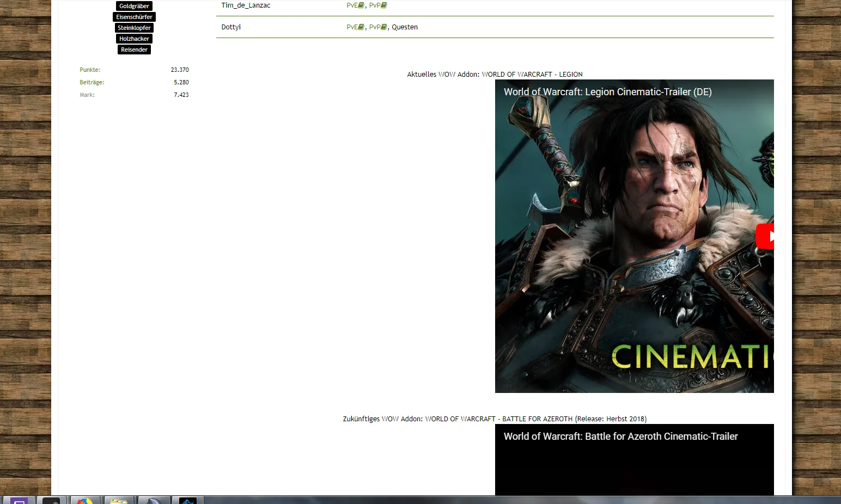The height and width of the screenshot is (504, 841).
Task: Click the name Dottyi
Action: point(231,27)
